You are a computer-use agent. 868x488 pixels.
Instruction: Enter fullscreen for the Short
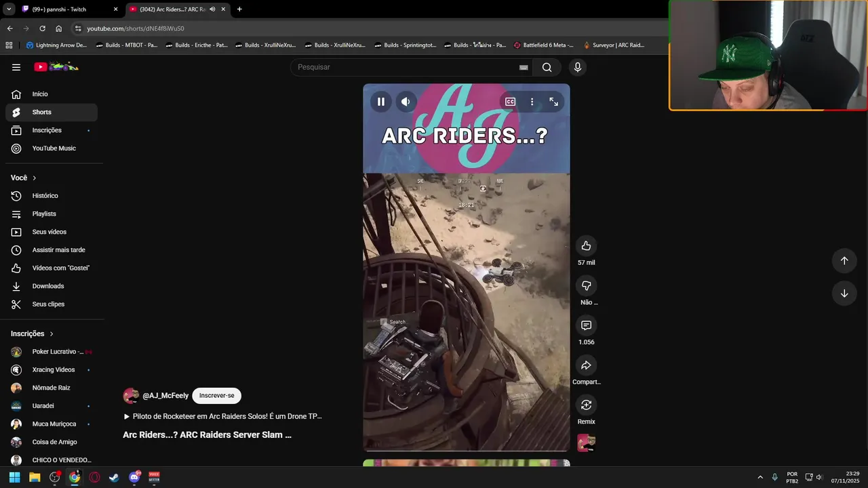click(x=554, y=102)
